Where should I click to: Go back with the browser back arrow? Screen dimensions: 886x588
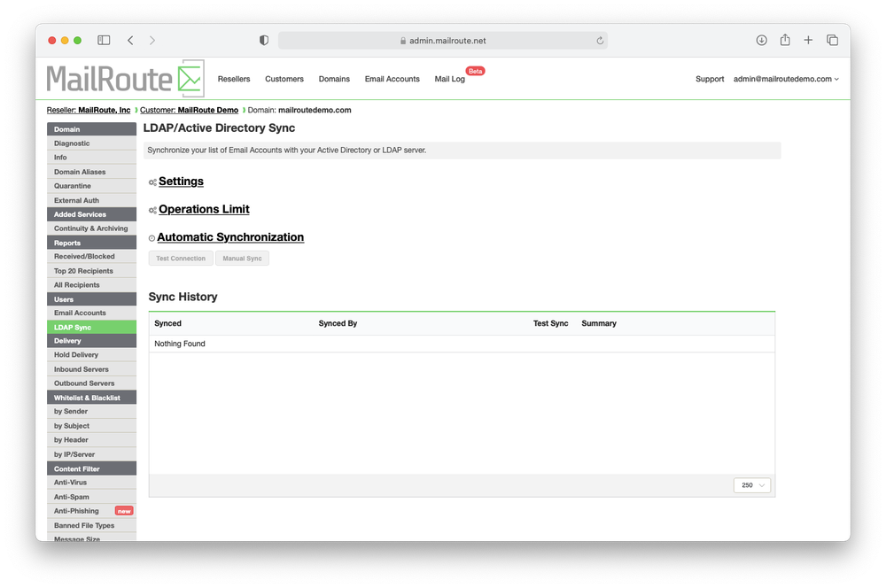(130, 40)
